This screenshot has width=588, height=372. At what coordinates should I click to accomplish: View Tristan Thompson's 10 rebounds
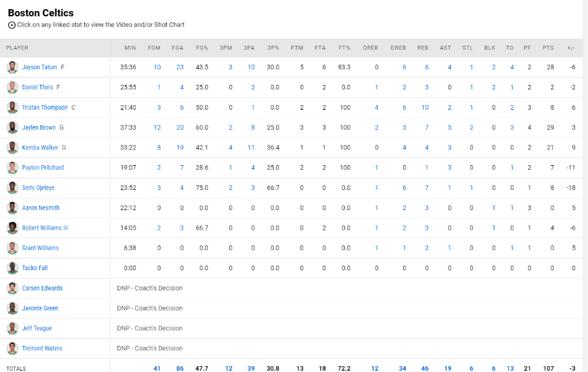point(425,108)
